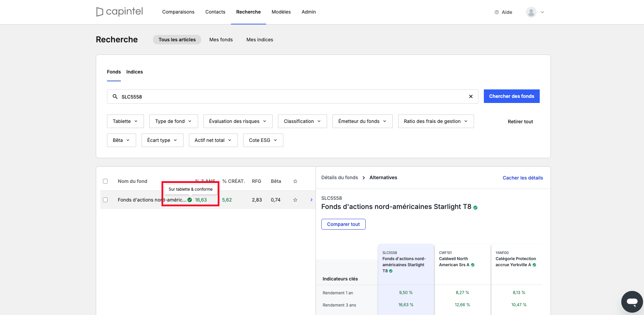Image resolution: width=644 pixels, height=315 pixels.
Task: Go to Modèles in top navigation
Action: [281, 12]
